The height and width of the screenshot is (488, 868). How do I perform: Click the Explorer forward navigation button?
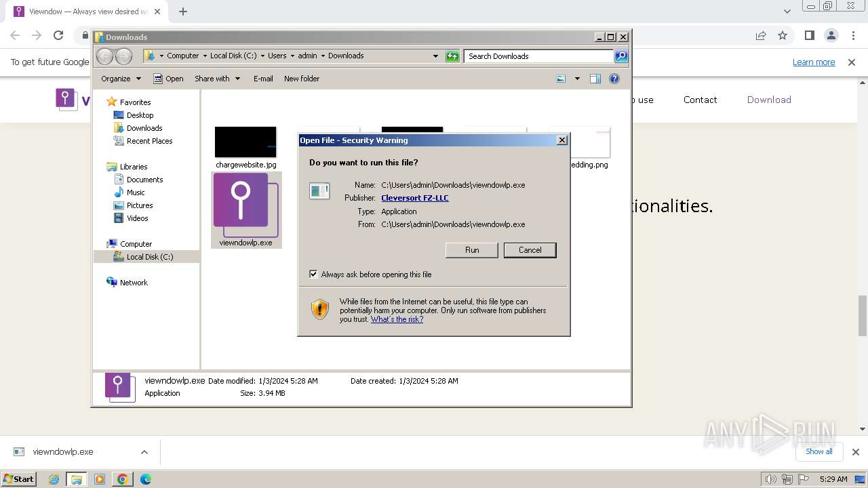[x=123, y=56]
